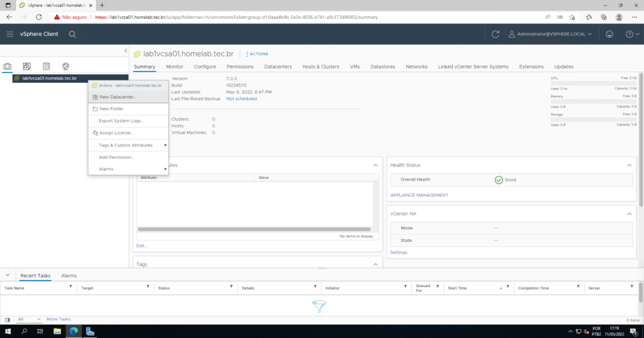Click the main content vertical scrollbar

tap(641, 139)
